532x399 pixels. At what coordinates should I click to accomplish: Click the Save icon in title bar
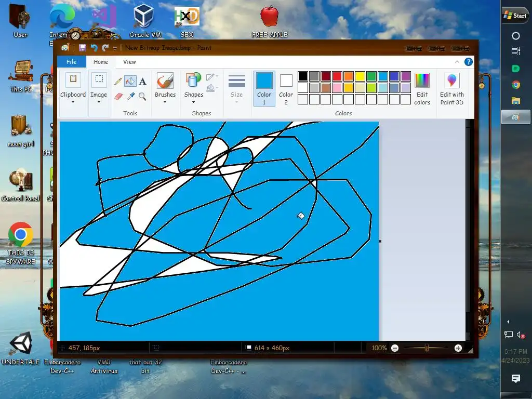point(82,48)
